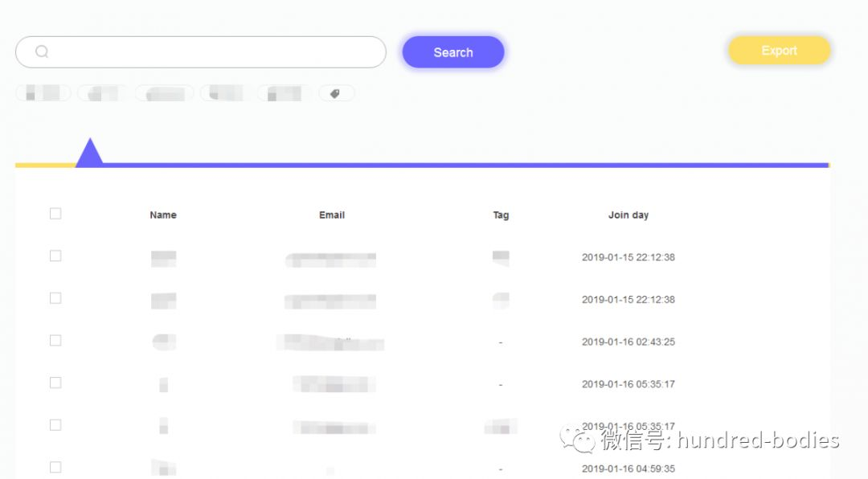Click the Tag column header
868x479 pixels.
point(501,215)
